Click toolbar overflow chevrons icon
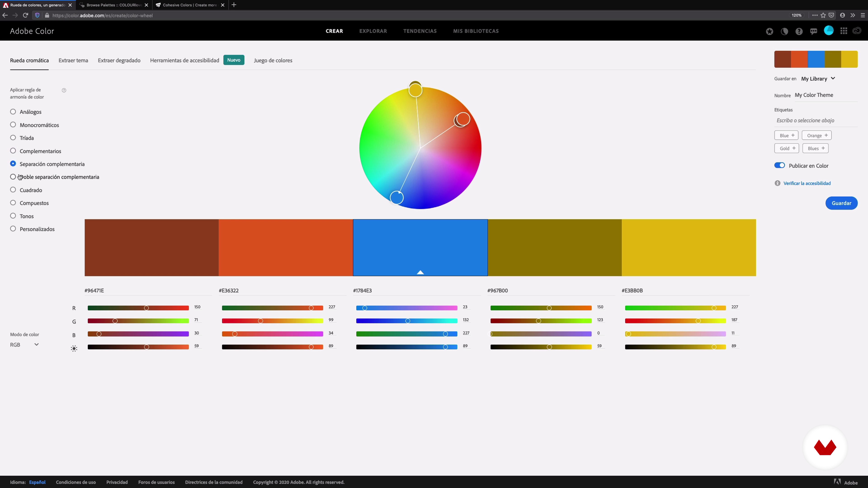The height and width of the screenshot is (488, 868). [x=852, y=15]
